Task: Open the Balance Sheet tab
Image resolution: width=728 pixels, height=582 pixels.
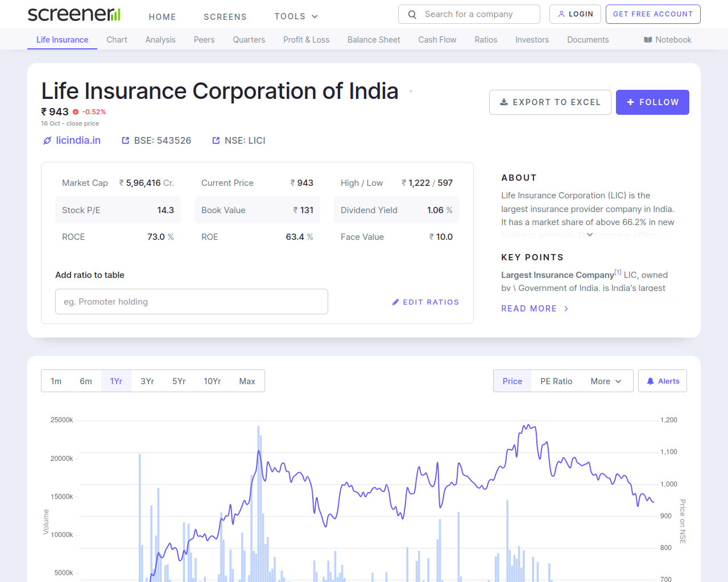Action: coord(374,40)
